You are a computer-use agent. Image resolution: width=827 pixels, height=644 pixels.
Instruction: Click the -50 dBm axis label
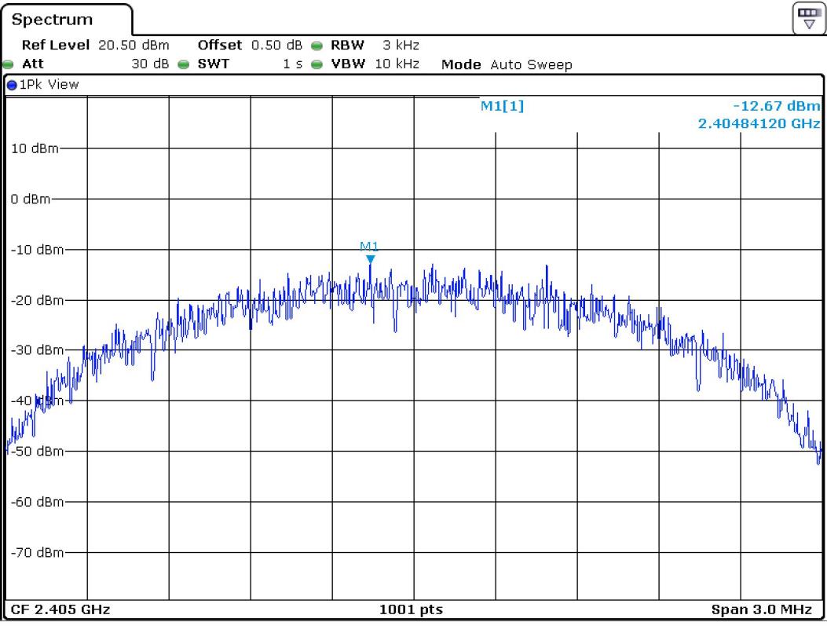pyautogui.click(x=38, y=451)
